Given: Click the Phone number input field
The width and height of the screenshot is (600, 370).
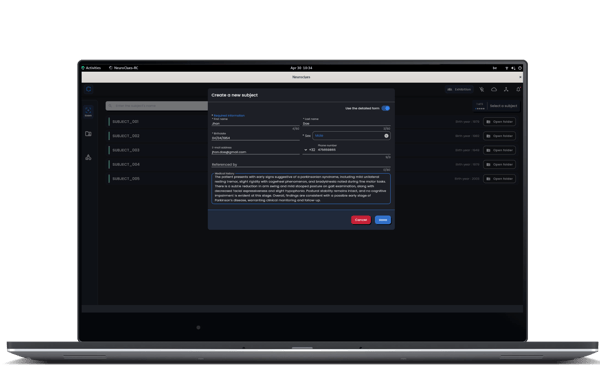Looking at the screenshot, I should [x=354, y=150].
